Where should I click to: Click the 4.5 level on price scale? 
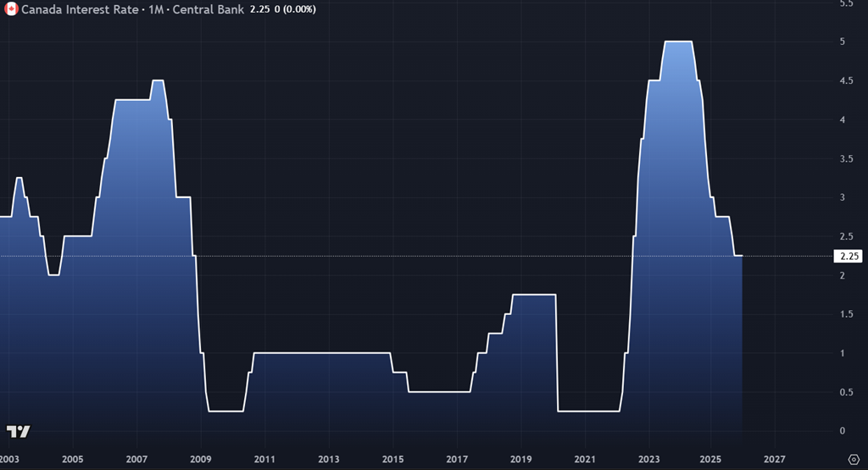pos(845,80)
